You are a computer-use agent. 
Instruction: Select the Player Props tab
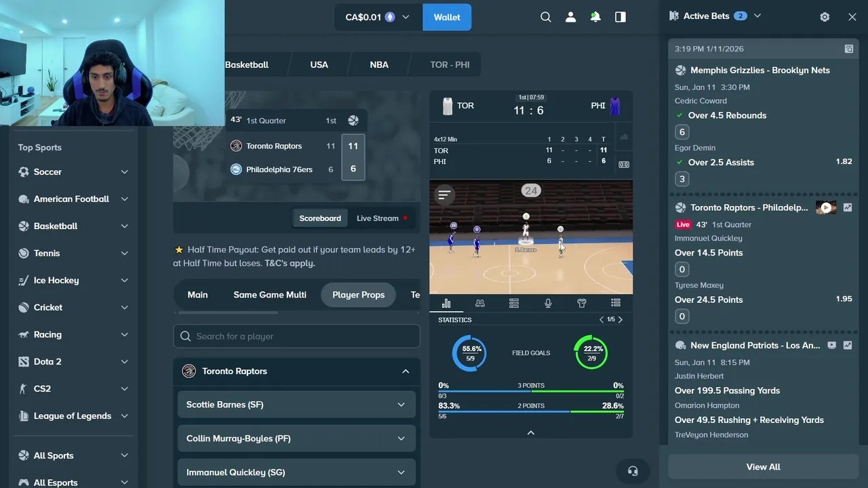(x=358, y=295)
